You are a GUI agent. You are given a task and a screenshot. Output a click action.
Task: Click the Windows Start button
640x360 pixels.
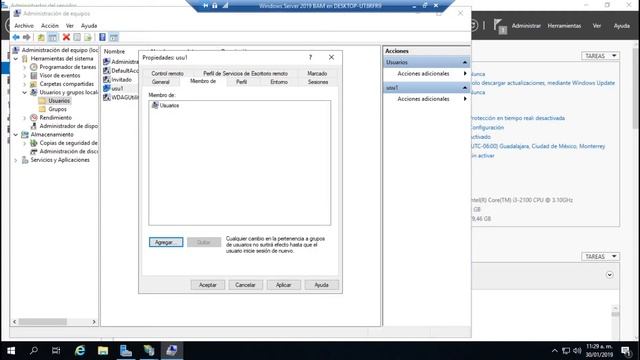click(11, 351)
